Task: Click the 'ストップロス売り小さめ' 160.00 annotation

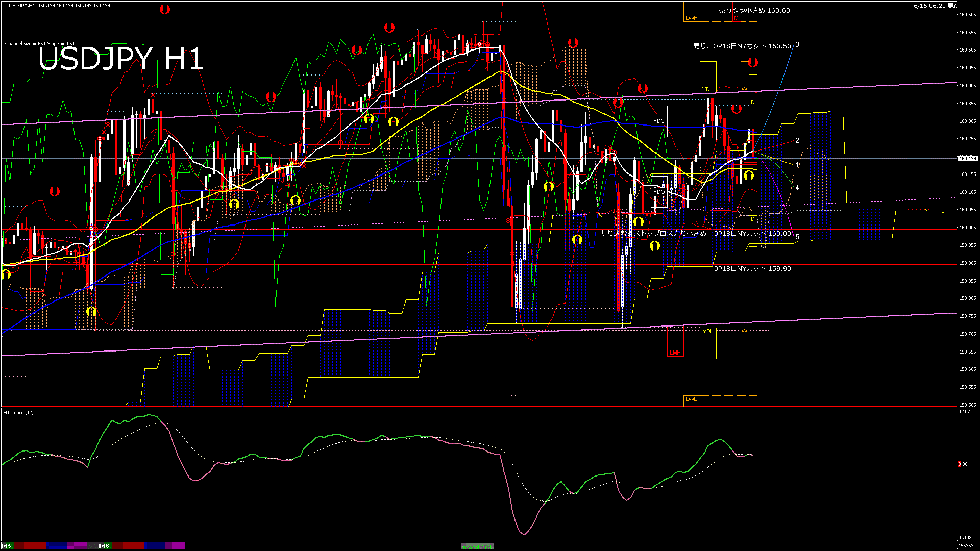Action: [x=696, y=234]
